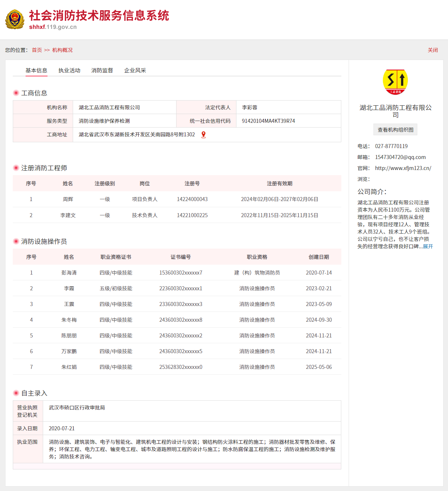The image size is (448, 491).
Task: Go to 首页 in the breadcrumb
Action: [37, 50]
